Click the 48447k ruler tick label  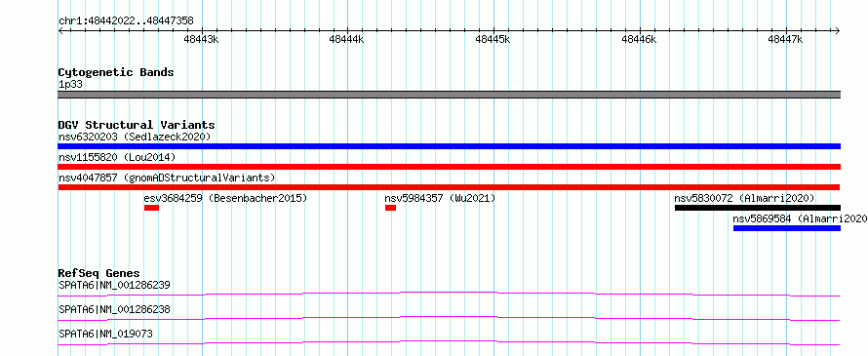click(x=785, y=39)
